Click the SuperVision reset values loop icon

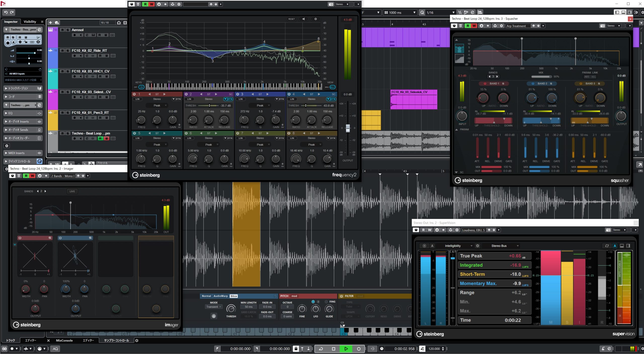coord(607,246)
